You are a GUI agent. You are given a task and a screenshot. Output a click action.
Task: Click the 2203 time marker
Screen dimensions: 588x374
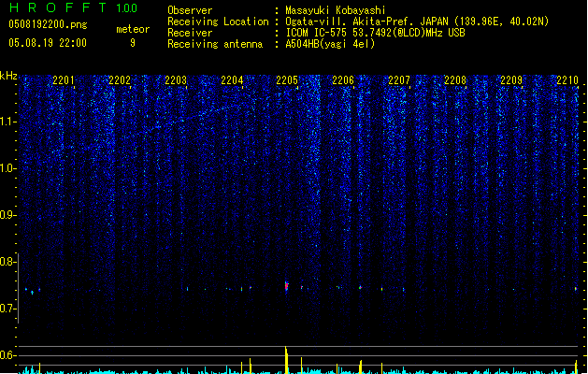click(176, 80)
